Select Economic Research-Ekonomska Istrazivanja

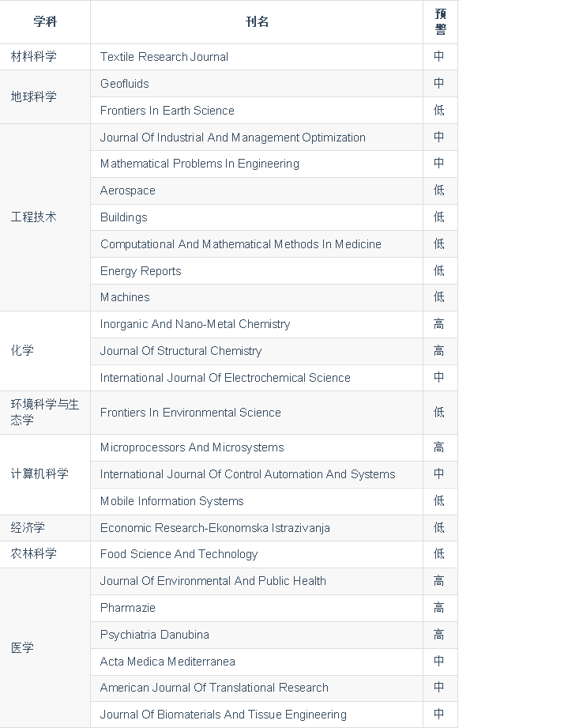pyautogui.click(x=215, y=528)
